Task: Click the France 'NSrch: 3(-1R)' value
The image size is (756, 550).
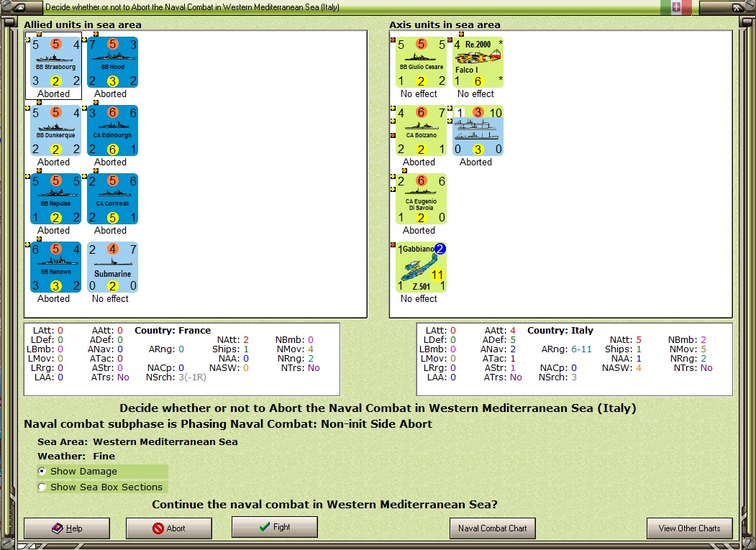Action: pyautogui.click(x=176, y=377)
